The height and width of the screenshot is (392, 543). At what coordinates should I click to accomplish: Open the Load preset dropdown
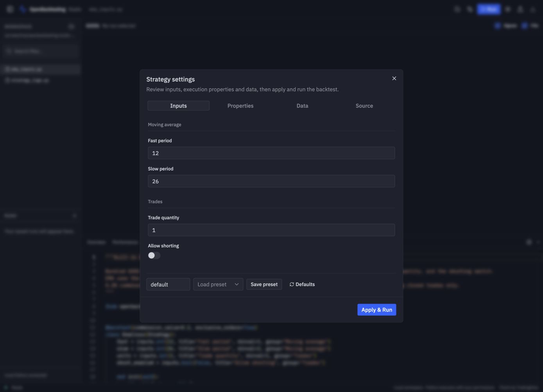click(x=218, y=285)
